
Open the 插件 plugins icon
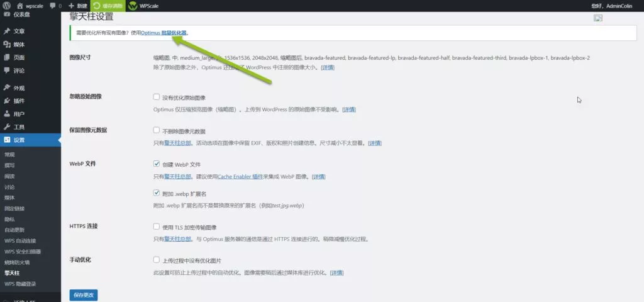click(6, 101)
